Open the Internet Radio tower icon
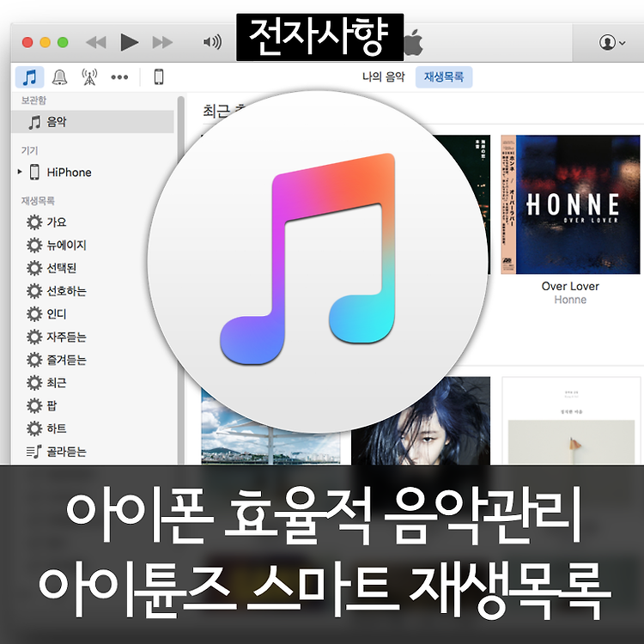This screenshot has width=644, height=644. pyautogui.click(x=89, y=76)
